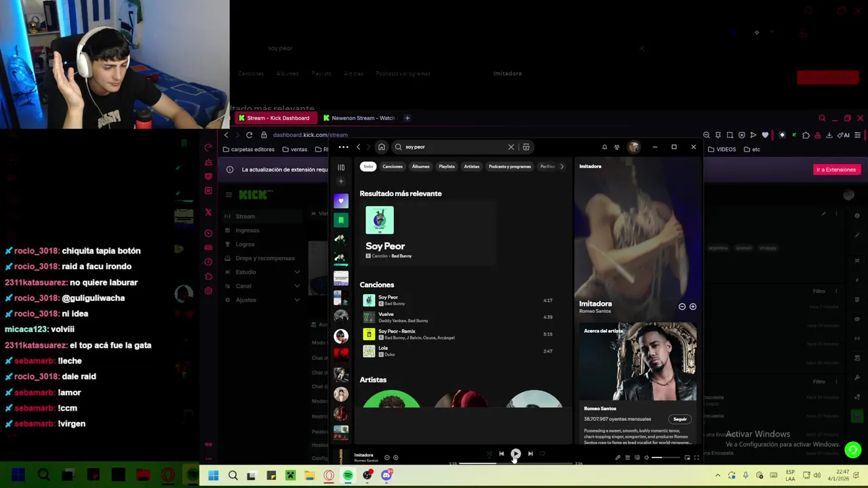This screenshot has height=488, width=868.
Task: Open the play queue icon
Action: tap(627, 457)
